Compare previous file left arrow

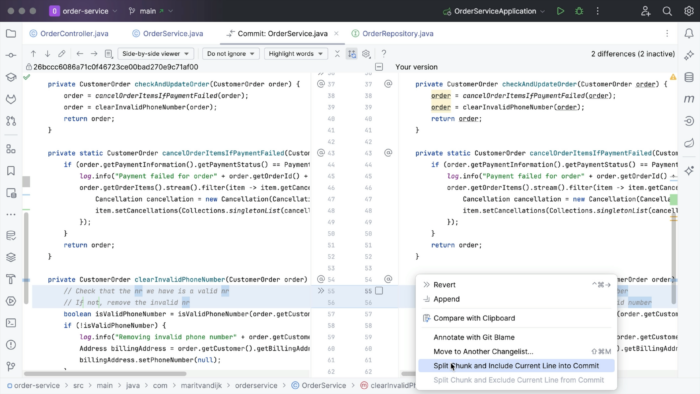pos(80,54)
